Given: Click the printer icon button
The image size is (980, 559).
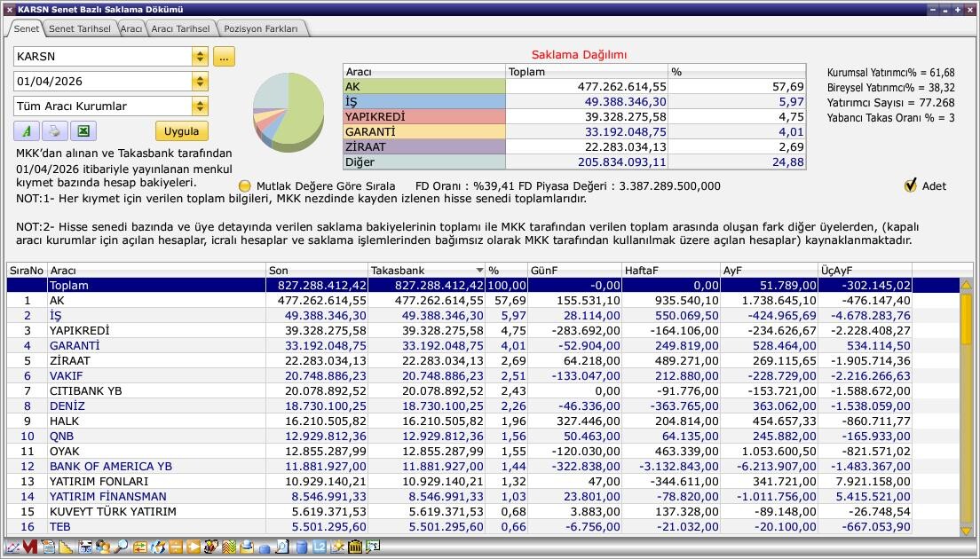Looking at the screenshot, I should (54, 131).
